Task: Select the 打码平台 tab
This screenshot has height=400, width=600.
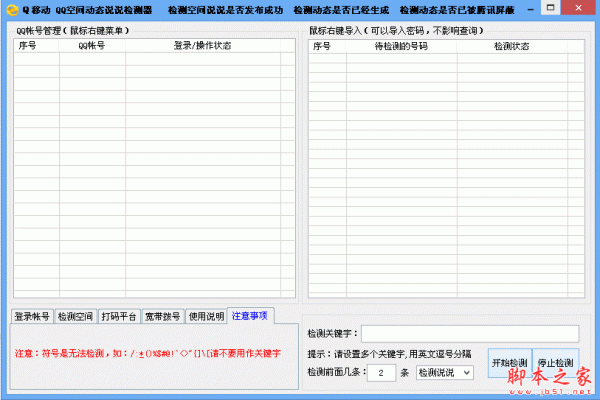Action: [119, 317]
